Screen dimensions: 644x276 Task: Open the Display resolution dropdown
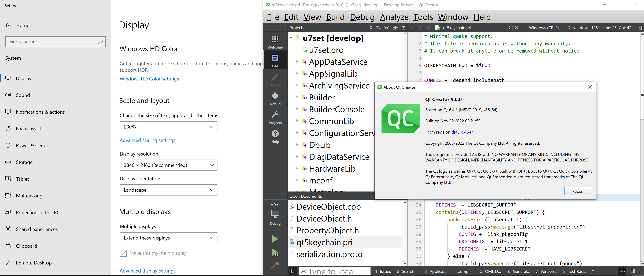tap(168, 165)
